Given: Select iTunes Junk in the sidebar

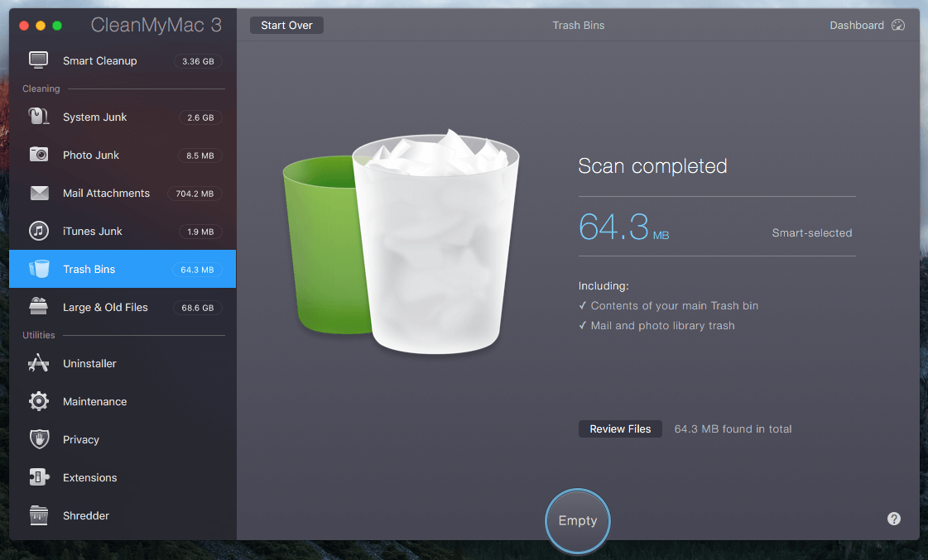Looking at the screenshot, I should coord(123,232).
